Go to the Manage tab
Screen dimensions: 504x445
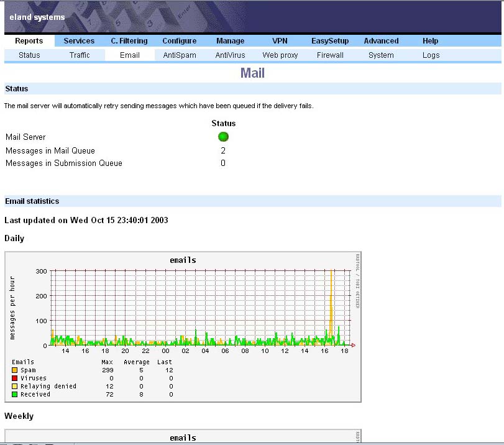point(230,41)
